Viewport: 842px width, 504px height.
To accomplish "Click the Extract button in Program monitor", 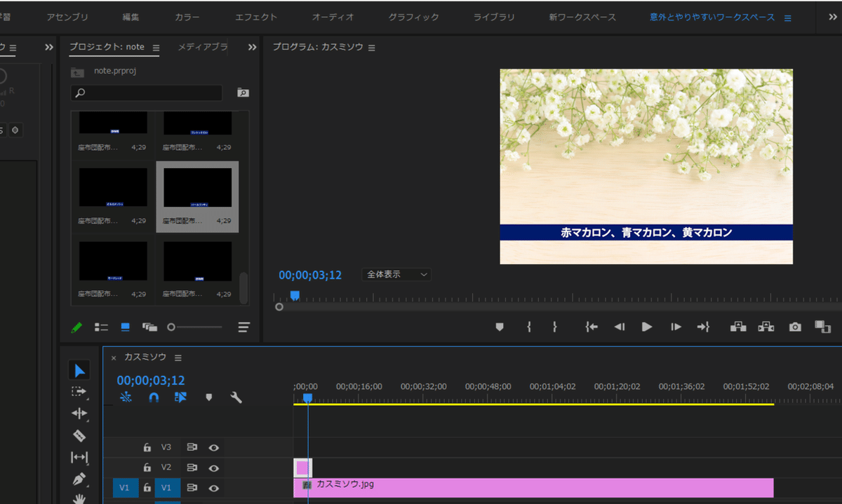I will click(766, 326).
